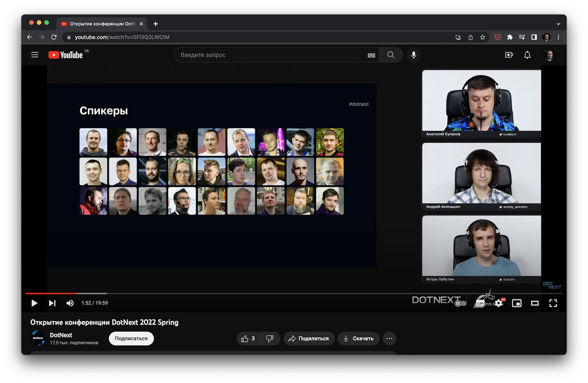Open the Extensions puzzle icon
Image resolution: width=588 pixels, height=383 pixels.
tap(510, 37)
